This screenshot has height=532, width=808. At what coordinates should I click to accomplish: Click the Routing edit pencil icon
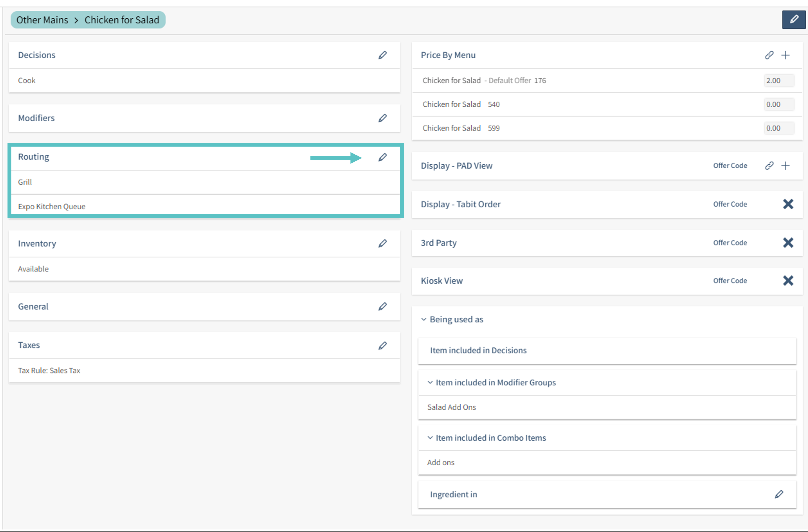[x=383, y=157]
